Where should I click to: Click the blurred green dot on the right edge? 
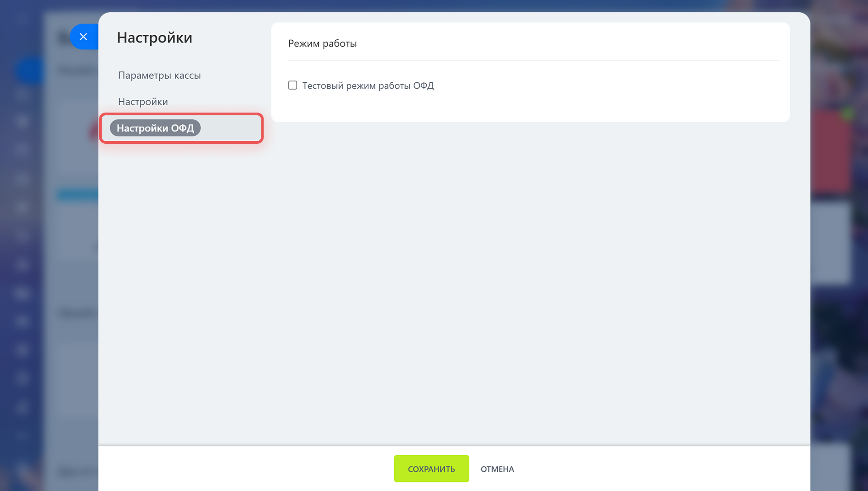point(848,113)
